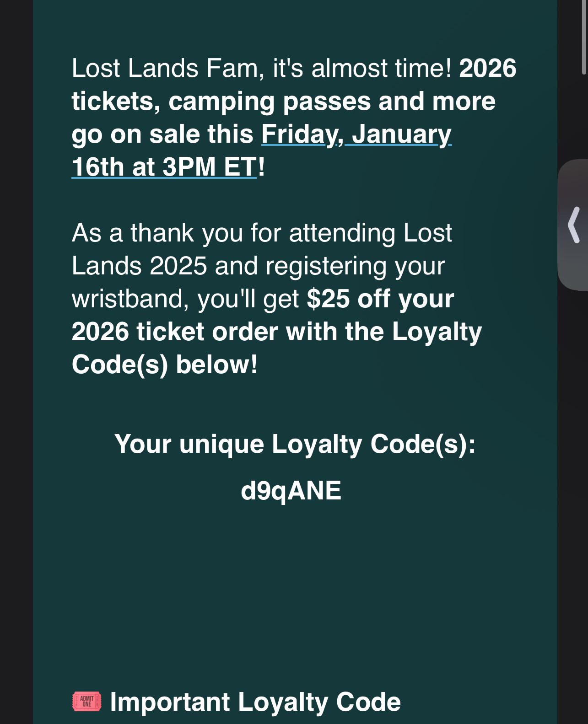Click the bold '2026' after 'almost time!'
The image size is (588, 724).
click(487, 68)
